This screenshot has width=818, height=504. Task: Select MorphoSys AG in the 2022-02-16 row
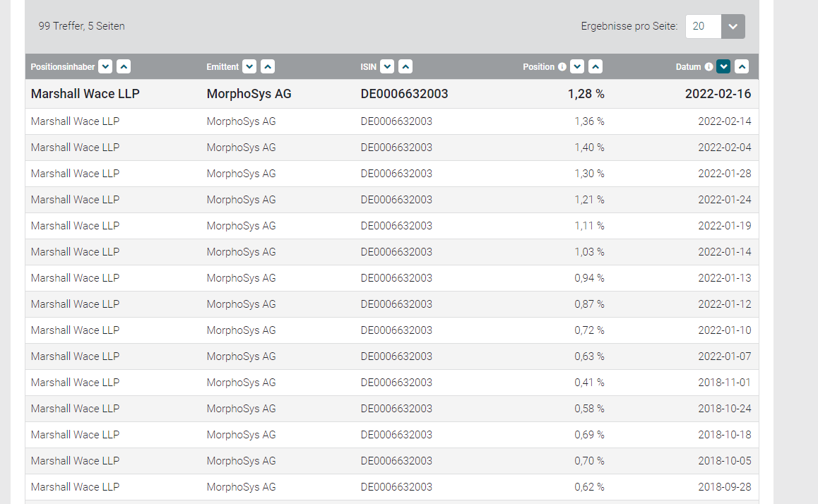[249, 94]
